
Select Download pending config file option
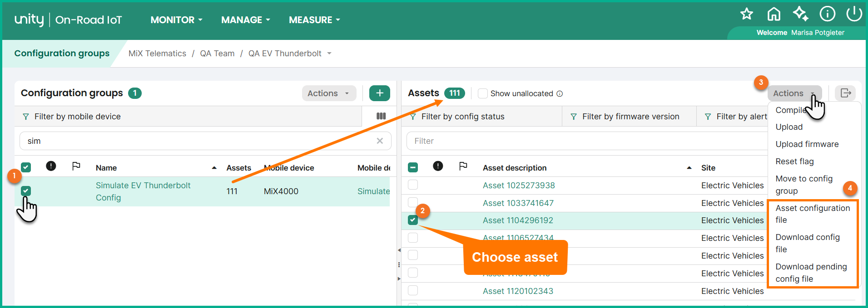coord(811,273)
